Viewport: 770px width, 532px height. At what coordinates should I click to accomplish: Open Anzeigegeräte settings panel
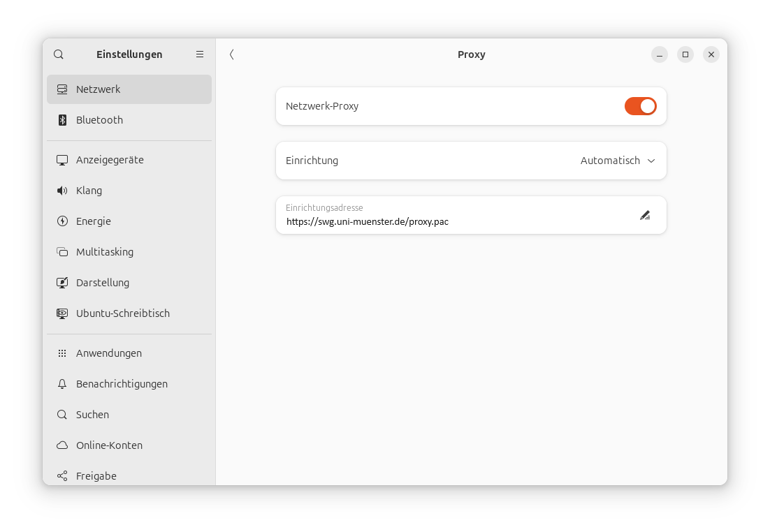(x=110, y=160)
